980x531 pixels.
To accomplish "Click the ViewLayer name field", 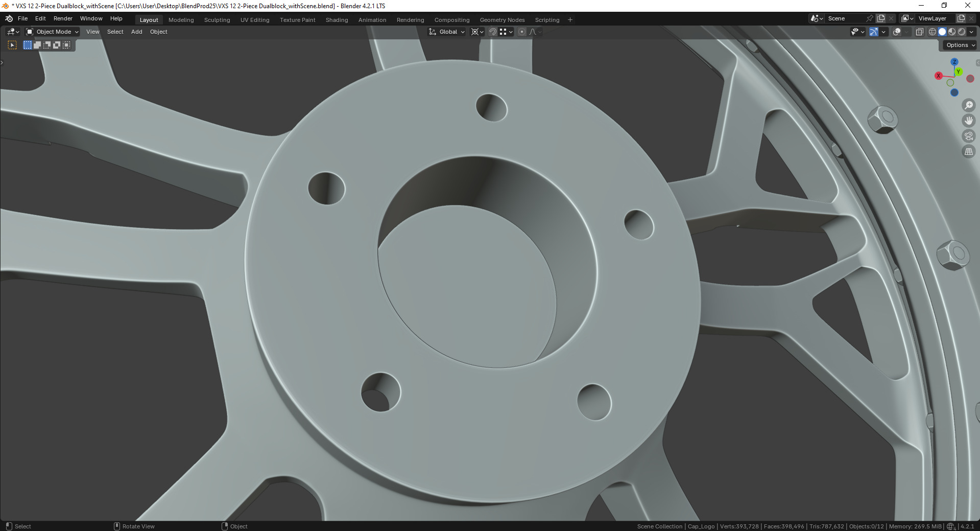I will coord(936,18).
